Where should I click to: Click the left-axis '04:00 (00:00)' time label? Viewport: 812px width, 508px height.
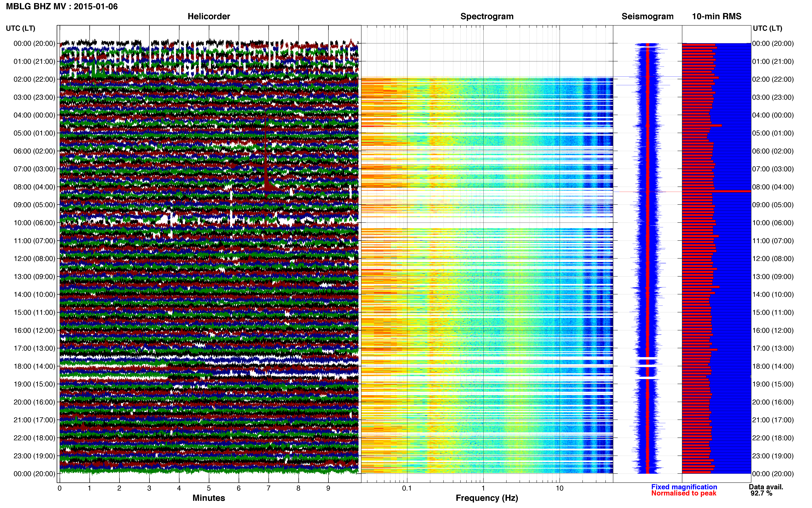34,115
